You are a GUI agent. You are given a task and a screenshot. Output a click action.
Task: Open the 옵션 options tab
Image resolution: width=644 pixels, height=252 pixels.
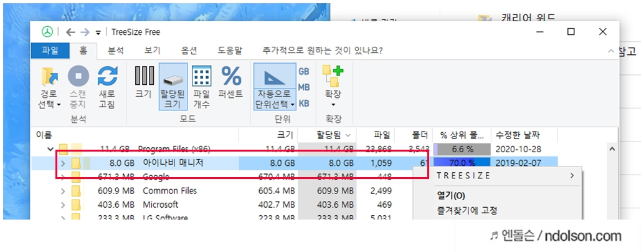[x=189, y=51]
